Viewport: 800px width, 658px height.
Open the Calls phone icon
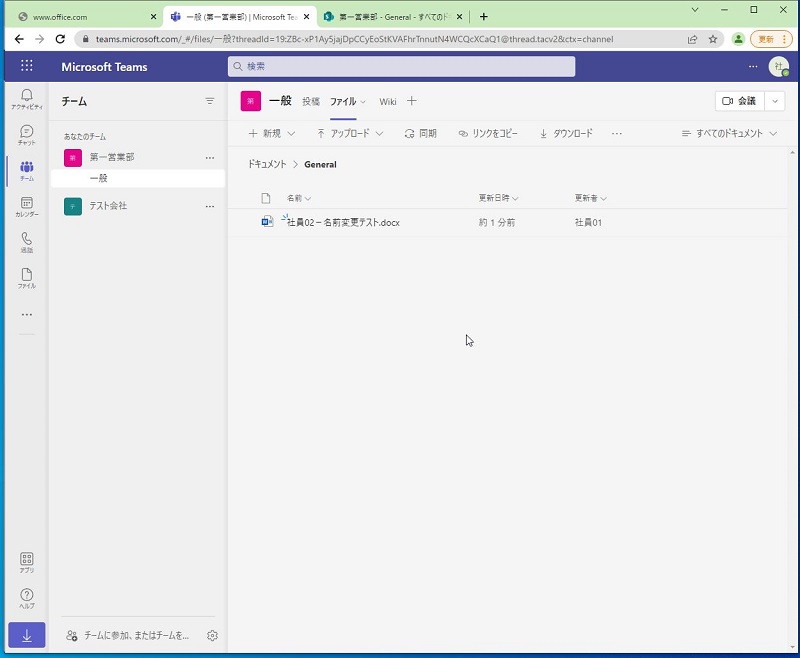click(27, 242)
